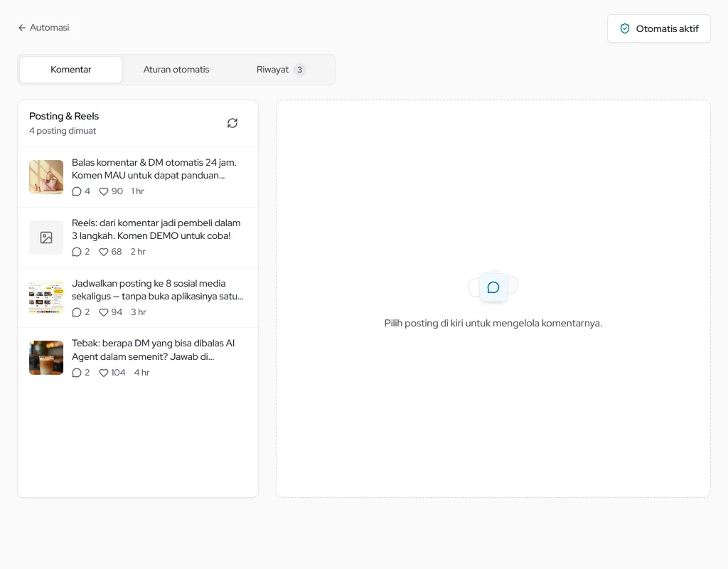The width and height of the screenshot is (728, 569).
Task: Open the Komentar tab
Action: (71, 70)
